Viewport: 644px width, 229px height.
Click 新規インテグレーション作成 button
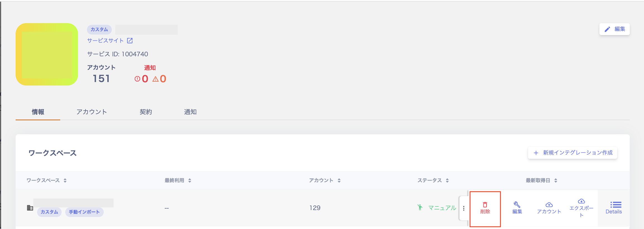point(573,153)
